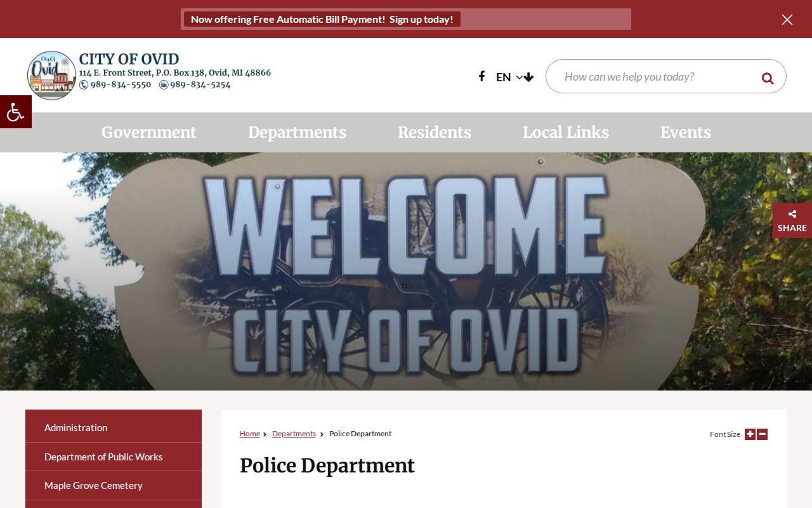
Task: Open the accessibility wheelchair widget
Action: (15, 112)
